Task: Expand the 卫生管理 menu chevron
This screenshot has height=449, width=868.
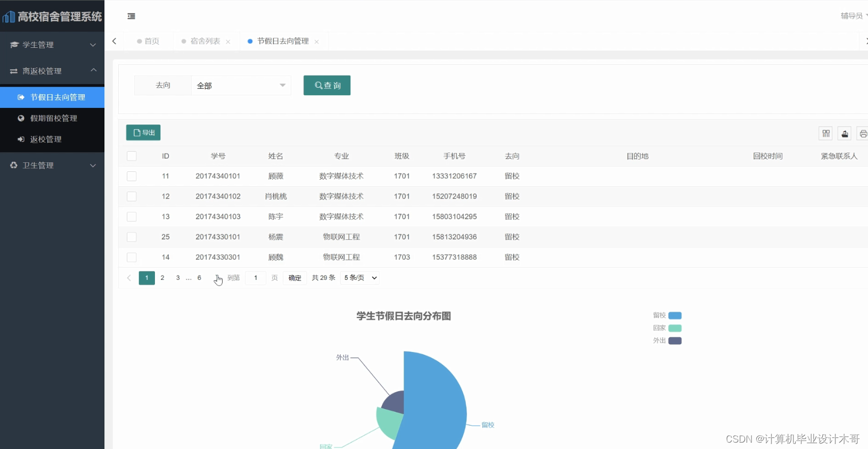Action: [x=93, y=165]
